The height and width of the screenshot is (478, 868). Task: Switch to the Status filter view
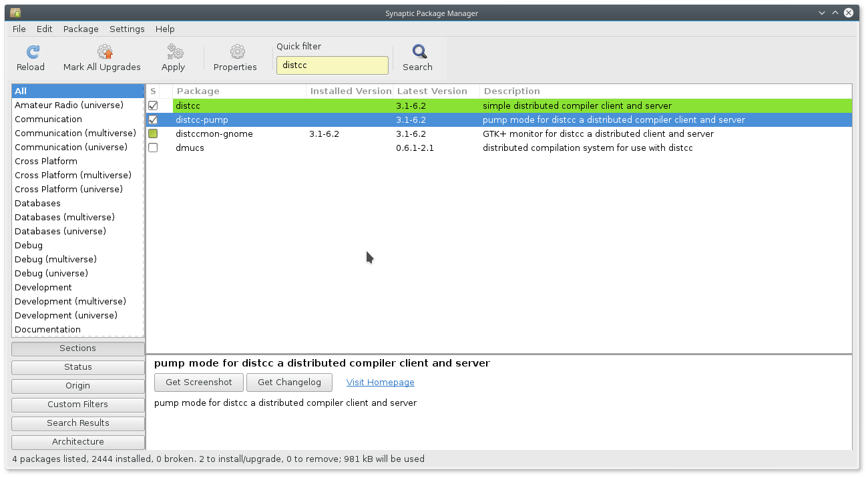click(77, 367)
